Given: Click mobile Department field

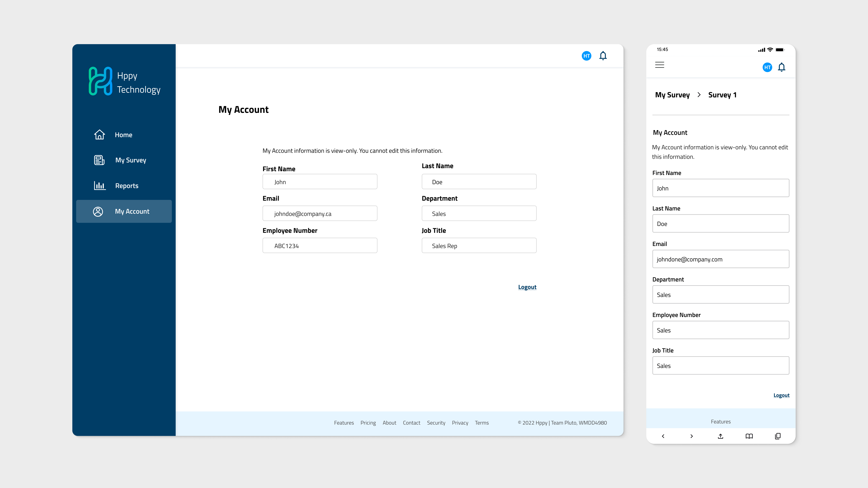Looking at the screenshot, I should coord(721,295).
